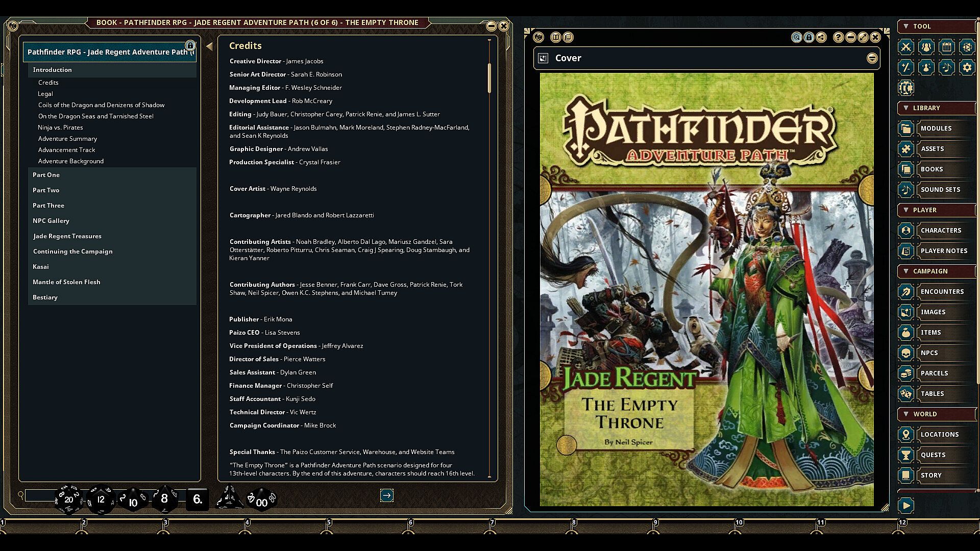Click the Assets puzzle-piece icon
The width and height of the screenshot is (980, 551).
click(x=906, y=149)
